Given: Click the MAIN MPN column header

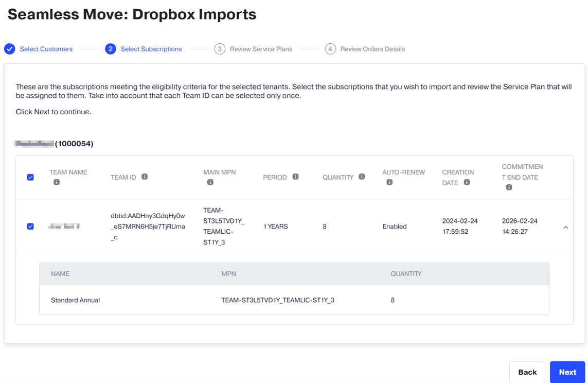Looking at the screenshot, I should click(x=219, y=172).
